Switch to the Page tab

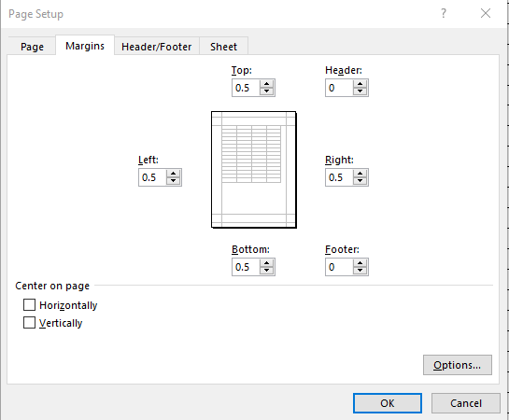click(x=32, y=47)
